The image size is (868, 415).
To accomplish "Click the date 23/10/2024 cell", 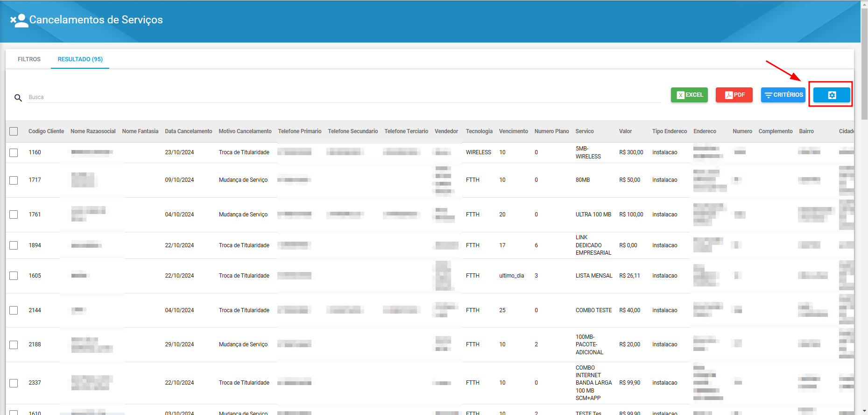I will pyautogui.click(x=179, y=152).
